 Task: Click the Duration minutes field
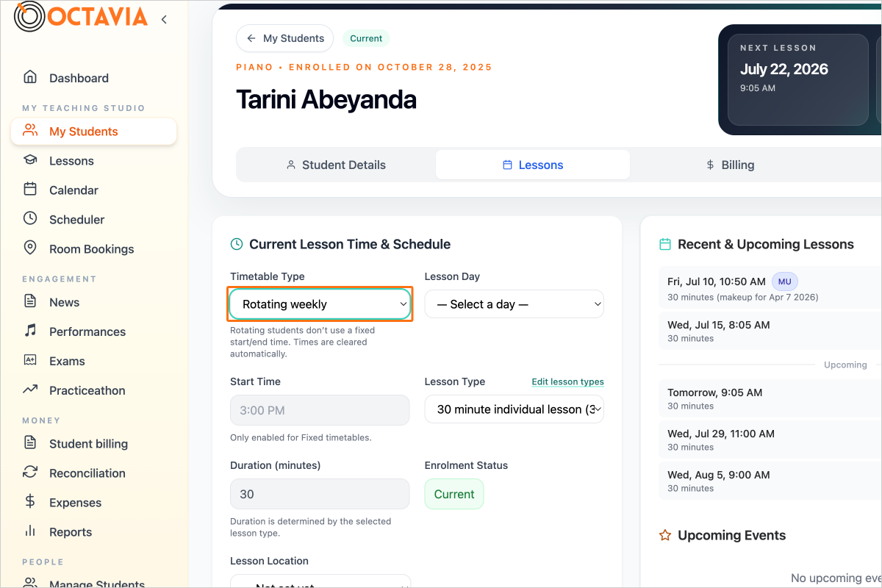pos(320,494)
